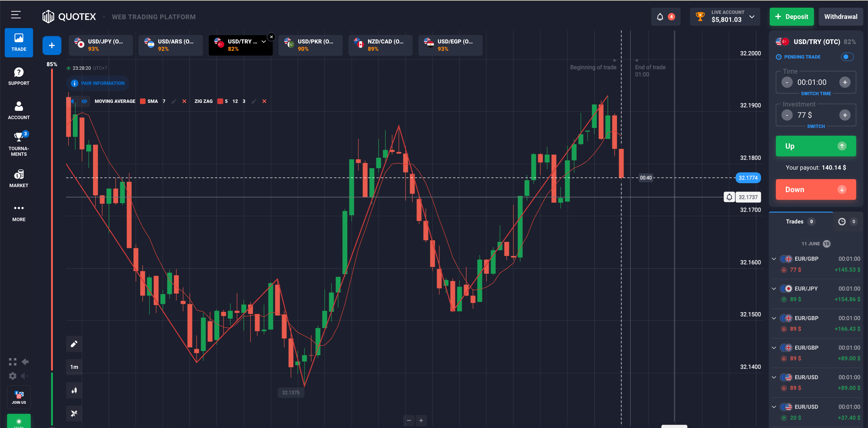
Task: Click the Zig Zag red color swatch
Action: (x=220, y=101)
